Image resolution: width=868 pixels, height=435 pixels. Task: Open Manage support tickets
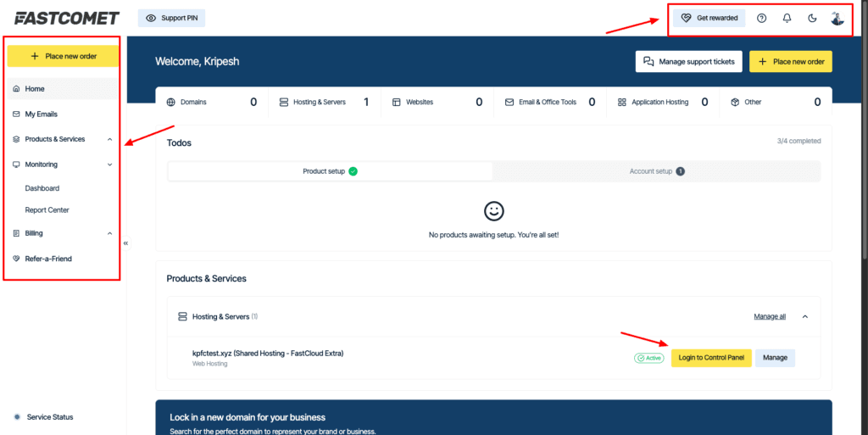click(x=688, y=61)
